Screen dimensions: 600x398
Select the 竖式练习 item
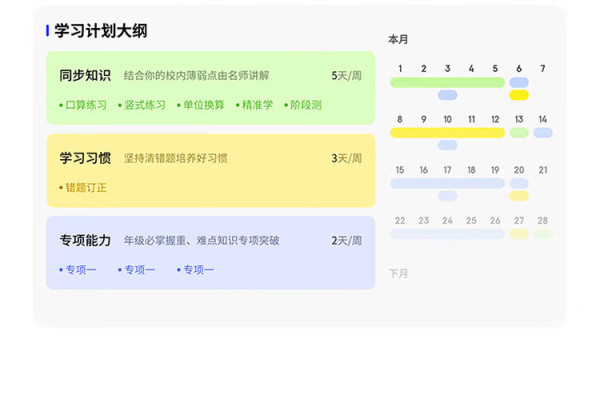142,105
